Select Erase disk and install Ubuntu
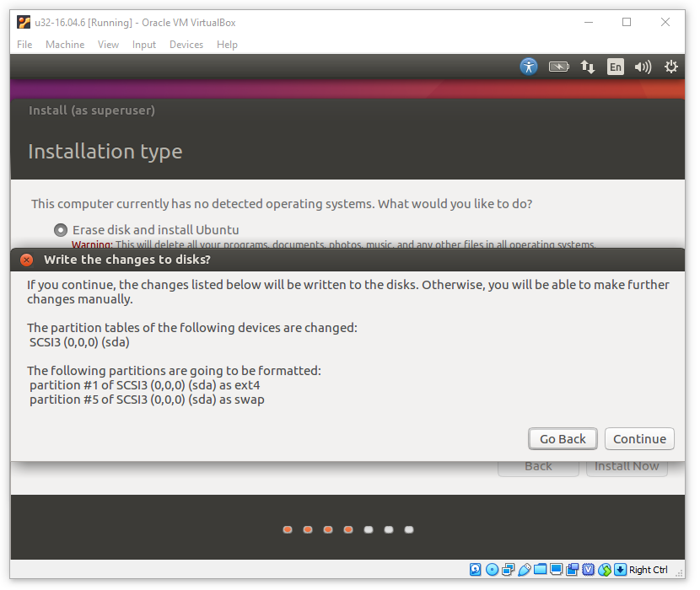The height and width of the screenshot is (590, 700). 61,229
